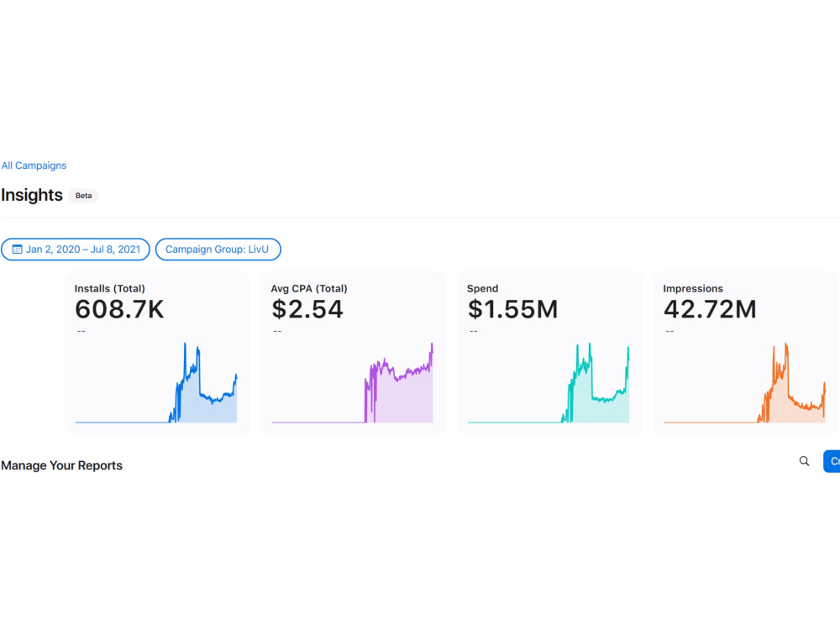Click the blue button beside the search icon

(x=832, y=461)
